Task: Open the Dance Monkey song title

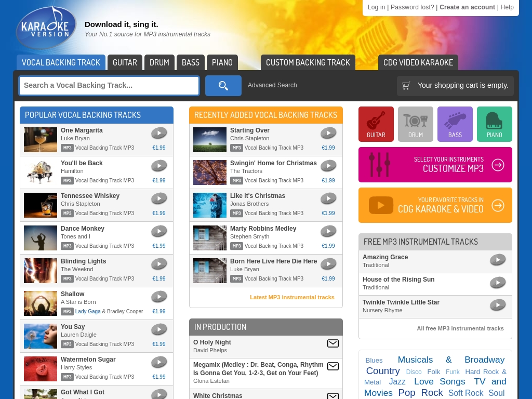Action: [83, 229]
